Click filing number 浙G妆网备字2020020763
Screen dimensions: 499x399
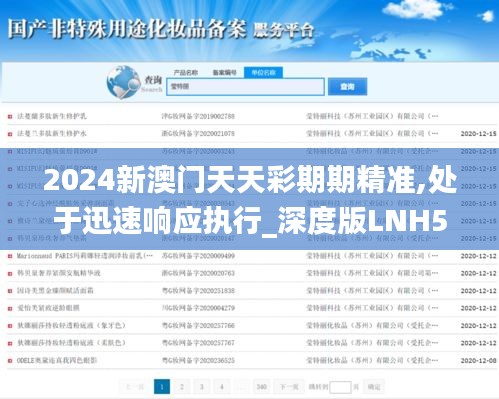(198, 273)
